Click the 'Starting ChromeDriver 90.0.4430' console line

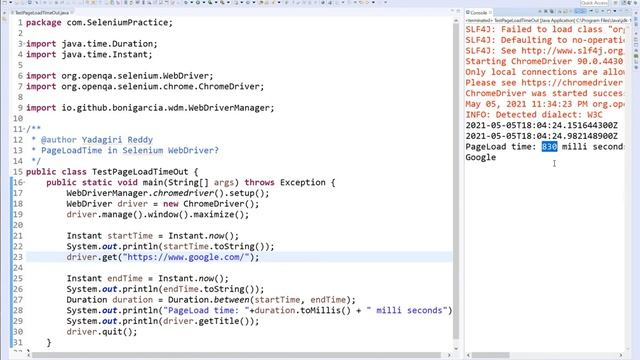coord(544,61)
